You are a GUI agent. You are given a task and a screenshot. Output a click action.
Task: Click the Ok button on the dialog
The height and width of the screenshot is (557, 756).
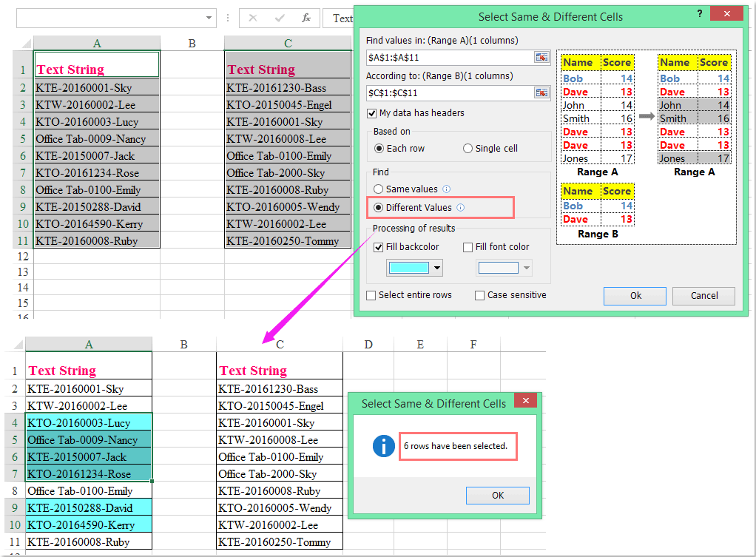[x=634, y=295]
